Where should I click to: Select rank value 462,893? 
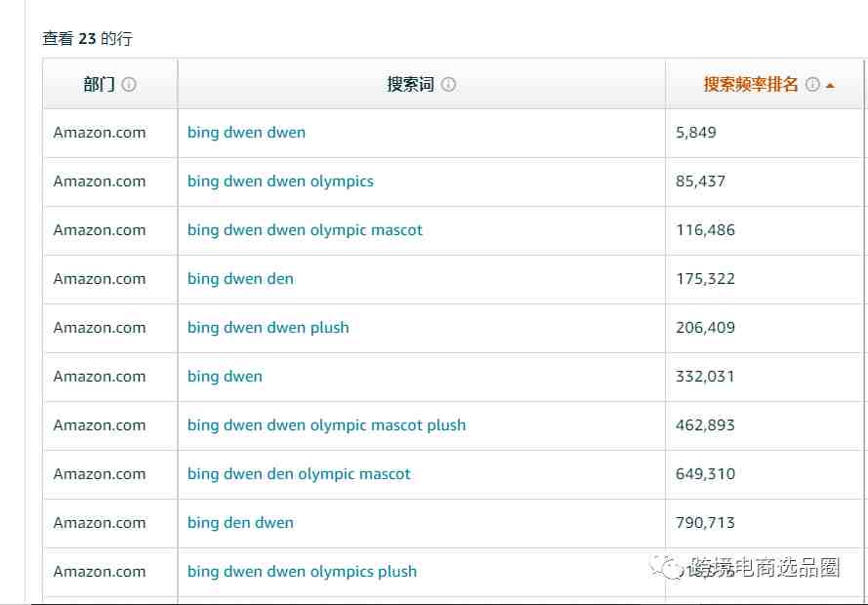coord(705,425)
